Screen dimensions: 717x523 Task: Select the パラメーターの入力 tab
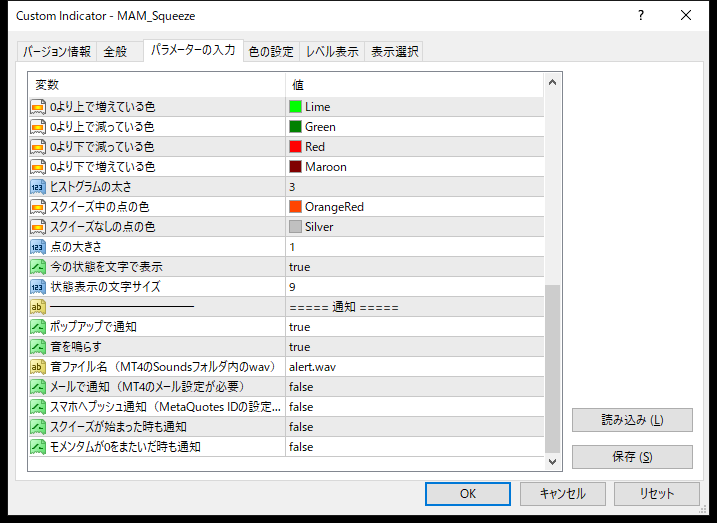pyautogui.click(x=193, y=50)
